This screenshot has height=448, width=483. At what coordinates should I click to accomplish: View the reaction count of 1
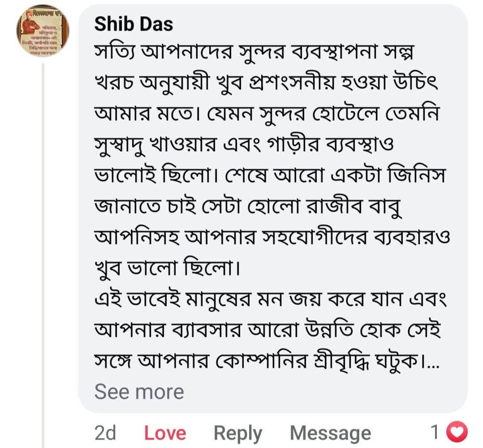tap(435, 432)
